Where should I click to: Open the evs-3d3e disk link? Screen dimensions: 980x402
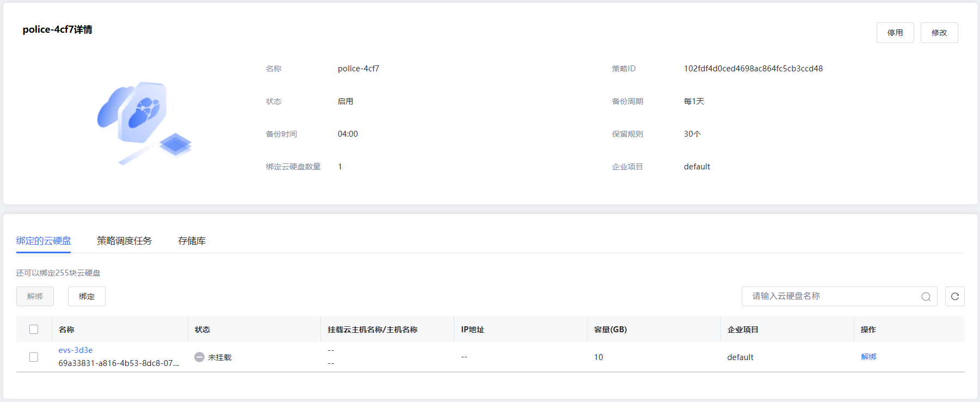pos(76,350)
